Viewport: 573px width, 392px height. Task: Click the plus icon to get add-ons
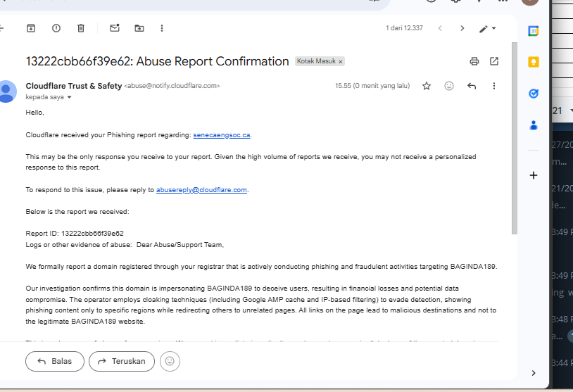tap(534, 175)
